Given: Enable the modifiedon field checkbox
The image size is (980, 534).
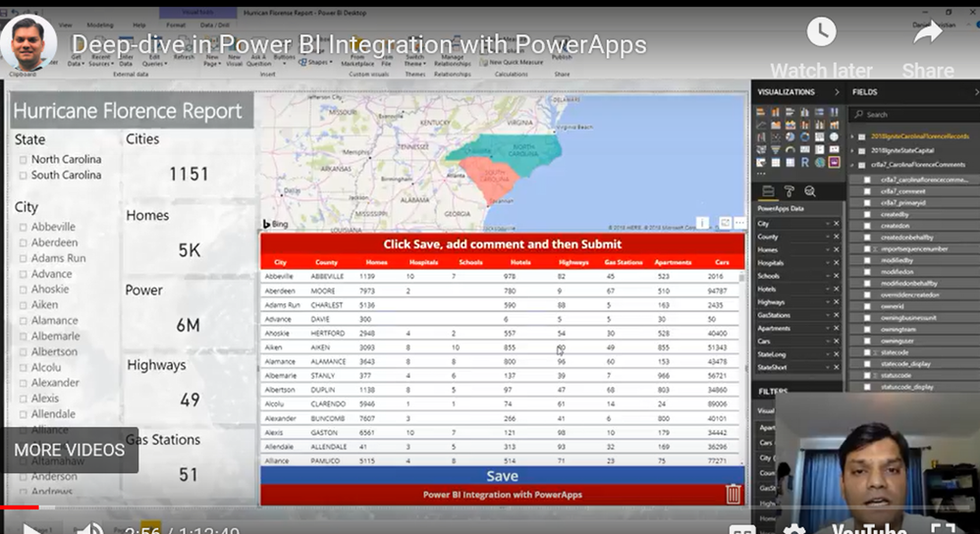Looking at the screenshot, I should 867,272.
